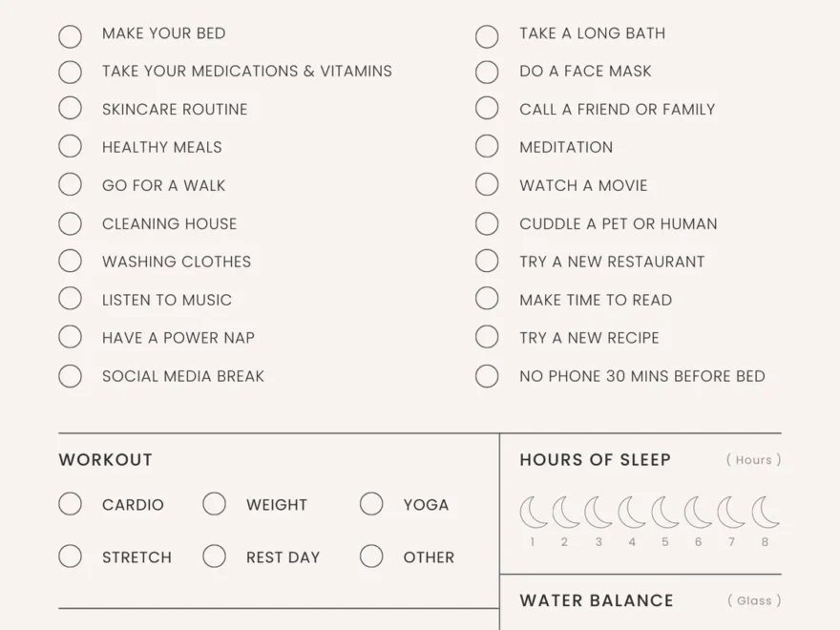Mark the fifth sleep moon icon
The image size is (840, 630).
click(x=665, y=513)
